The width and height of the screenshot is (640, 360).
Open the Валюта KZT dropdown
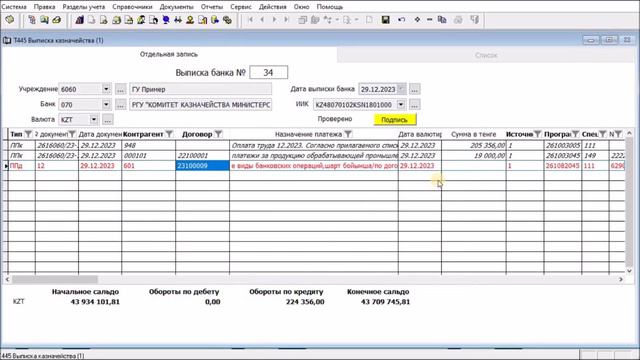94,120
